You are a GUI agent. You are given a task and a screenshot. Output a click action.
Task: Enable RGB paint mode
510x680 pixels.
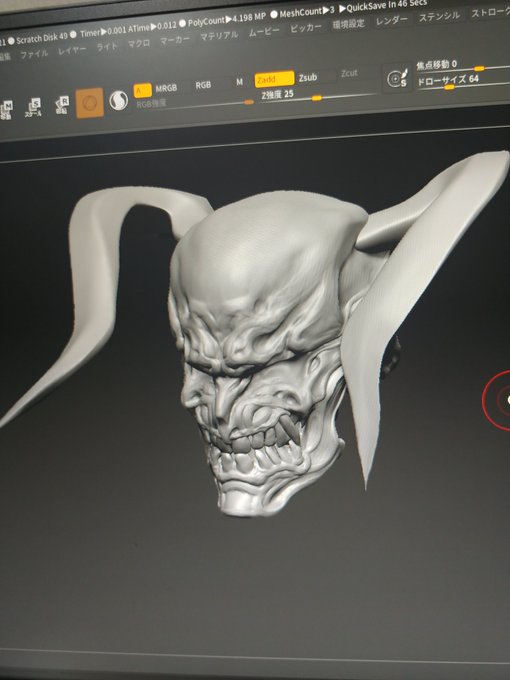pyautogui.click(x=203, y=85)
